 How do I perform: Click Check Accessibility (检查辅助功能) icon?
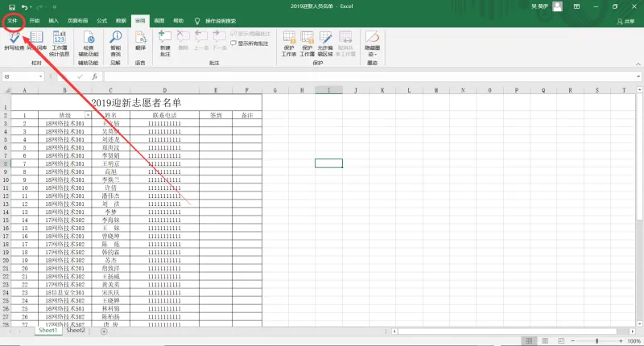click(89, 43)
